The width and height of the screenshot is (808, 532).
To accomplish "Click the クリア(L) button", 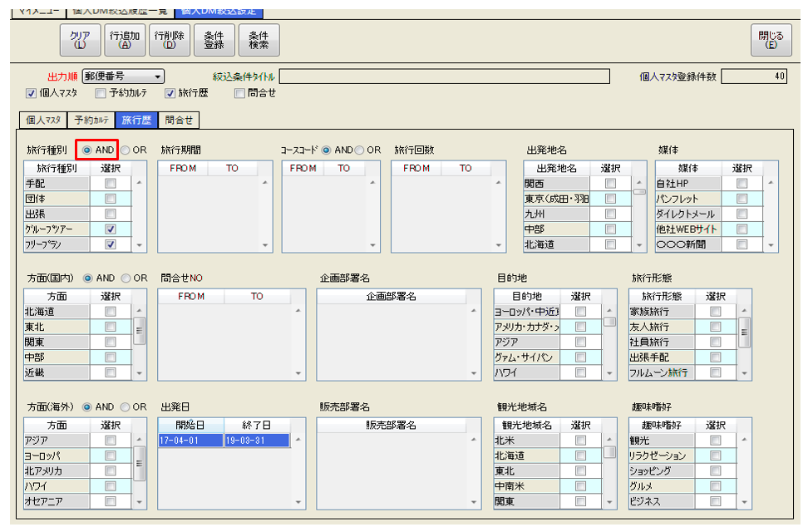I will click(x=80, y=40).
